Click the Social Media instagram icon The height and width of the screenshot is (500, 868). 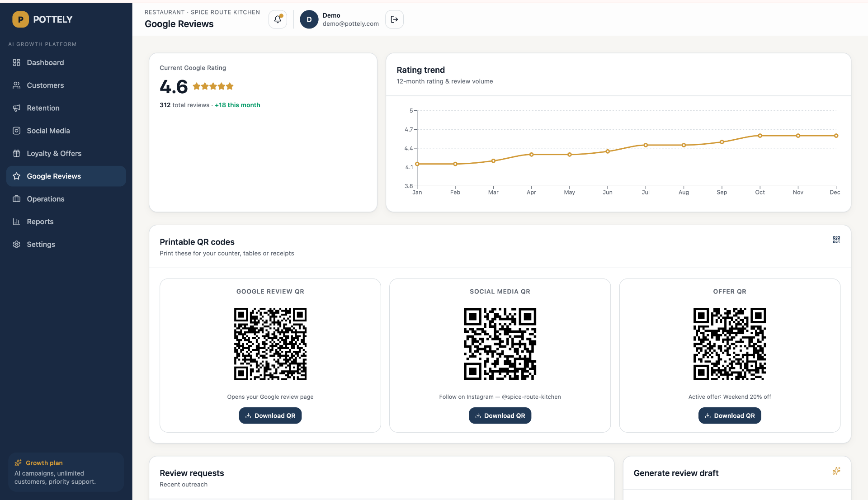(17, 131)
